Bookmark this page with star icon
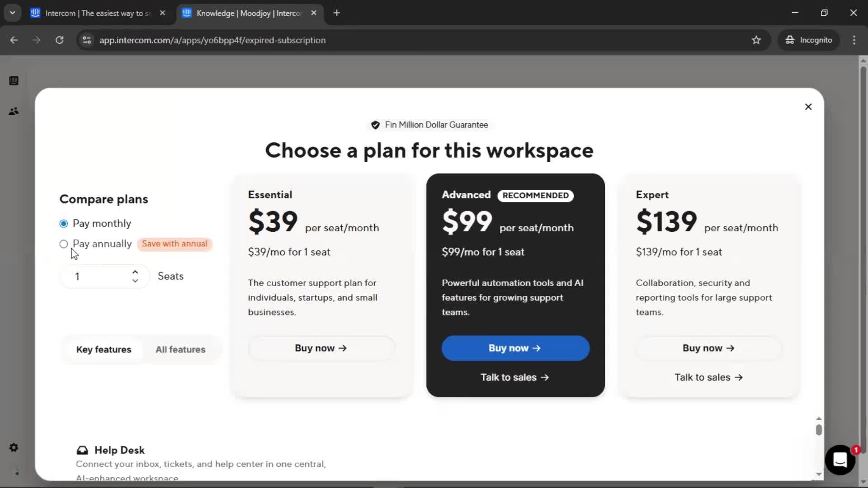868x488 pixels. point(756,40)
